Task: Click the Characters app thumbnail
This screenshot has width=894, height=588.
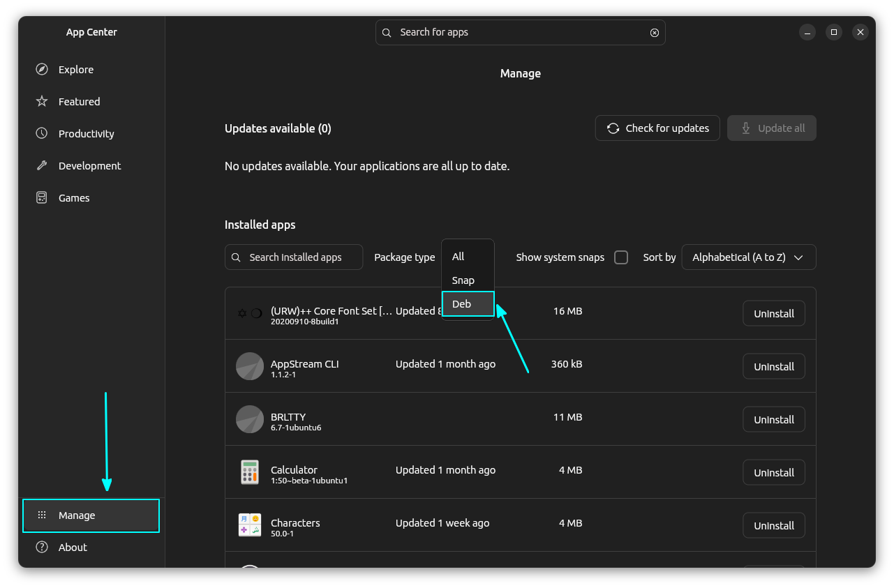Action: coord(250,525)
